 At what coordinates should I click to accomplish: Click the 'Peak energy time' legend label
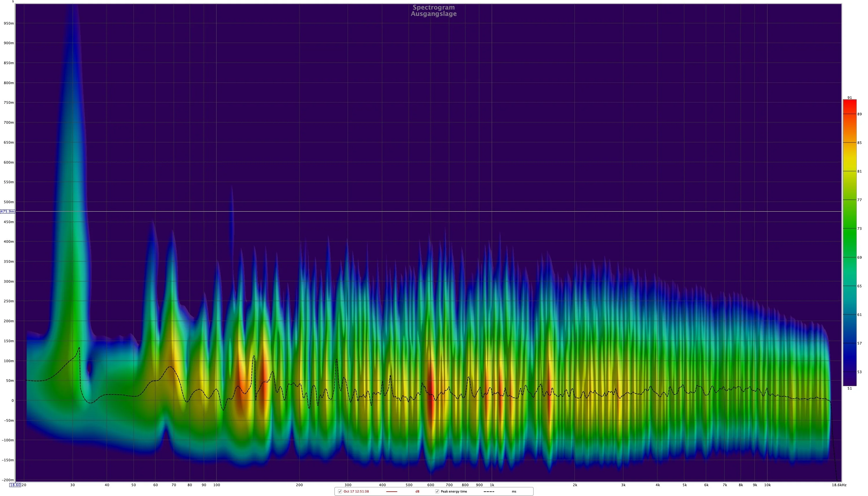tap(454, 491)
